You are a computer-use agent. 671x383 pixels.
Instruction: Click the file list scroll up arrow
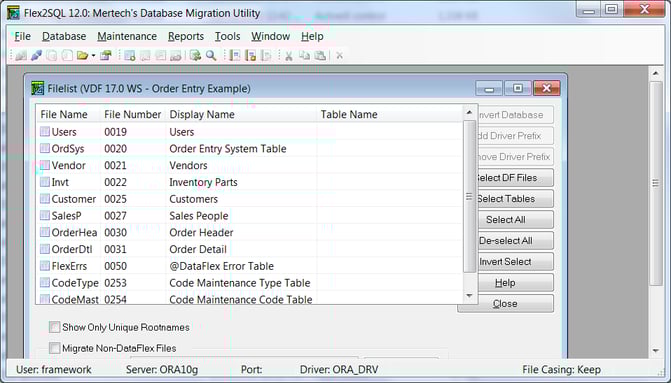(469, 113)
